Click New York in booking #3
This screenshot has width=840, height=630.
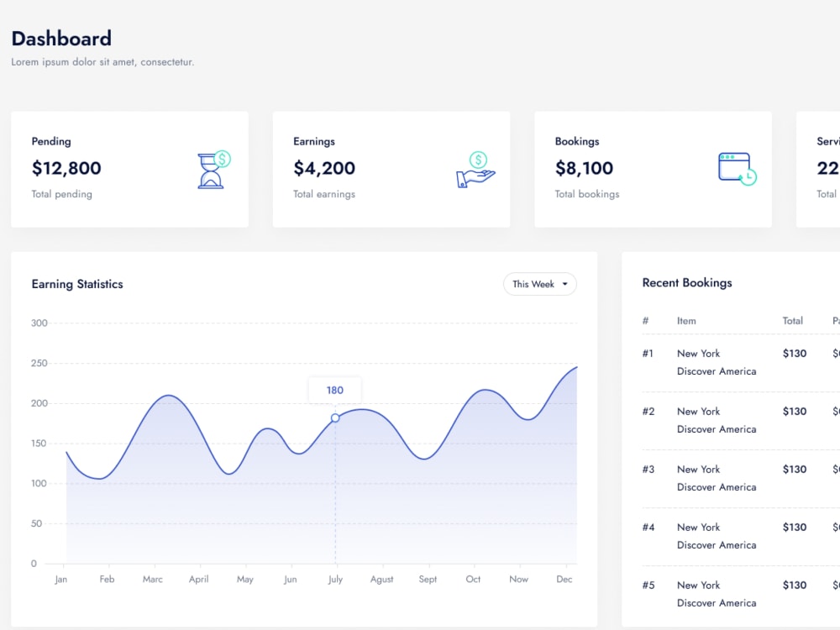pos(698,470)
